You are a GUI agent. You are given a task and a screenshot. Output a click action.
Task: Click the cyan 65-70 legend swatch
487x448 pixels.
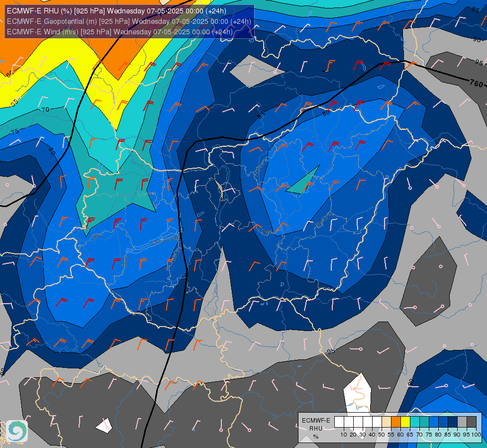415,422
